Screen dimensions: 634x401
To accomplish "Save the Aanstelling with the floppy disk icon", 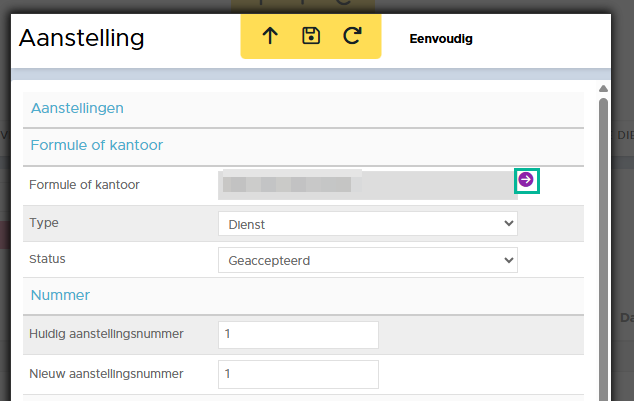I will pyautogui.click(x=311, y=36).
